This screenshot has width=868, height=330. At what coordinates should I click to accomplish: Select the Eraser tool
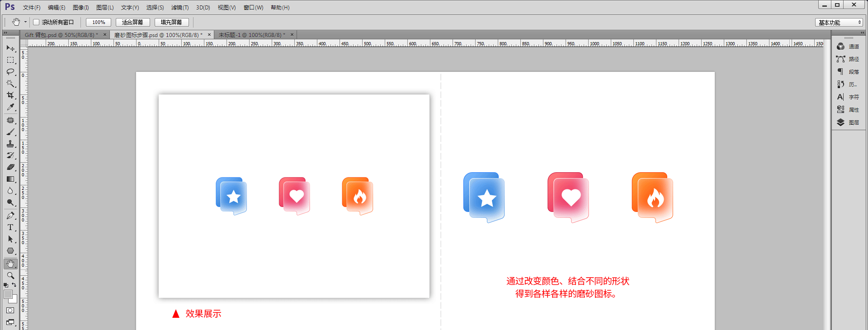tap(10, 167)
